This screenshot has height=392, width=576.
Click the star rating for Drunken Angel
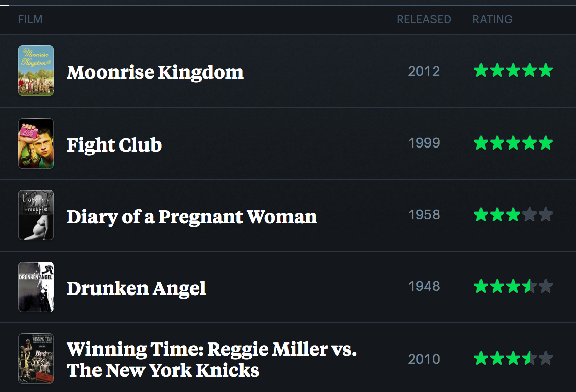513,287
